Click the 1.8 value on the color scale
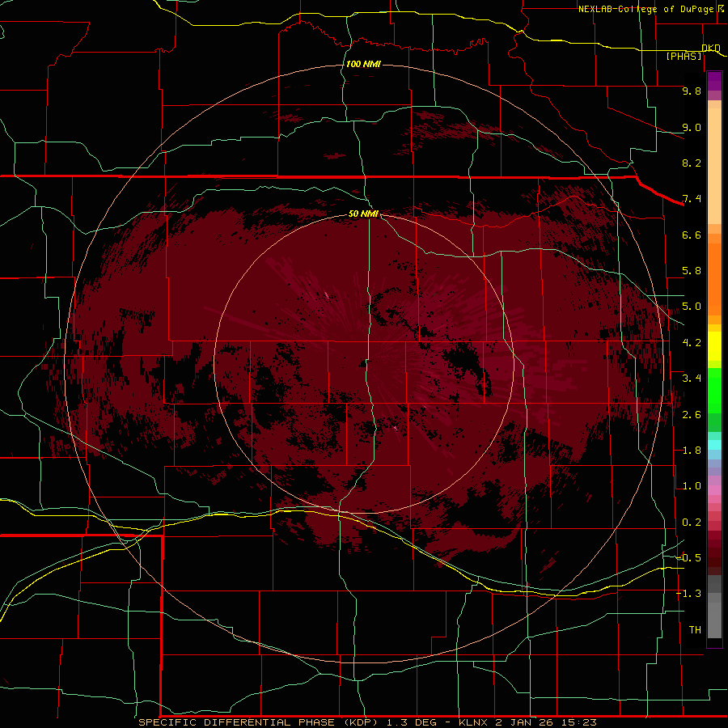This screenshot has width=728, height=728. (692, 451)
